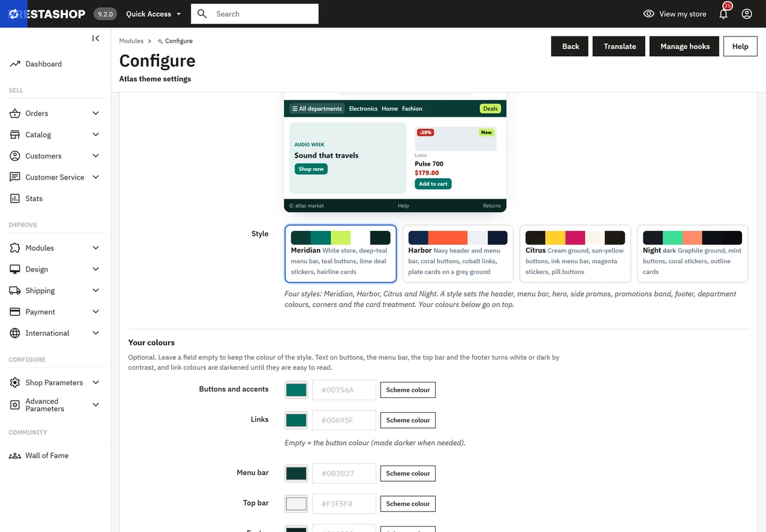This screenshot has width=766, height=532.
Task: Expand the Customers submenu chevron
Action: (x=96, y=156)
